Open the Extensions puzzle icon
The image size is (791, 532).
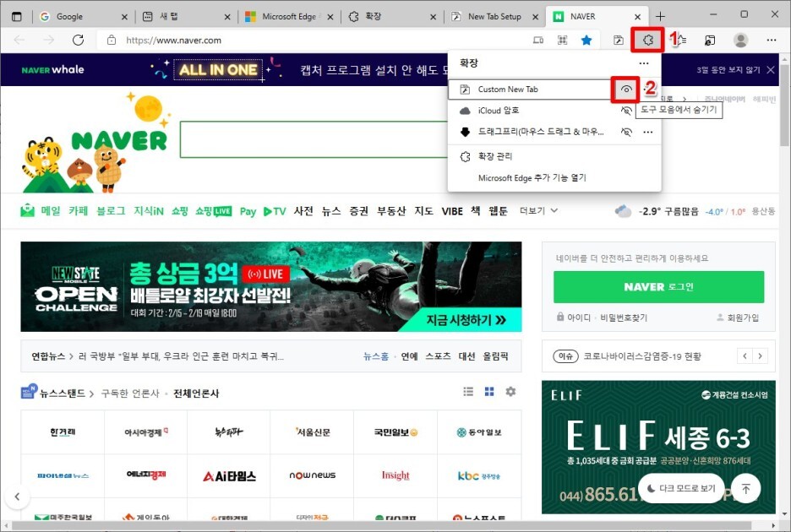tap(648, 40)
